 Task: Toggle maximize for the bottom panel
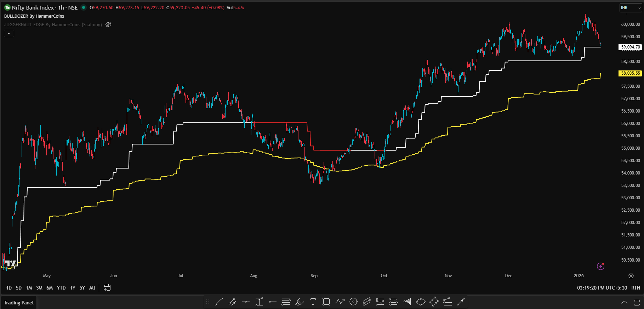pyautogui.click(x=637, y=303)
